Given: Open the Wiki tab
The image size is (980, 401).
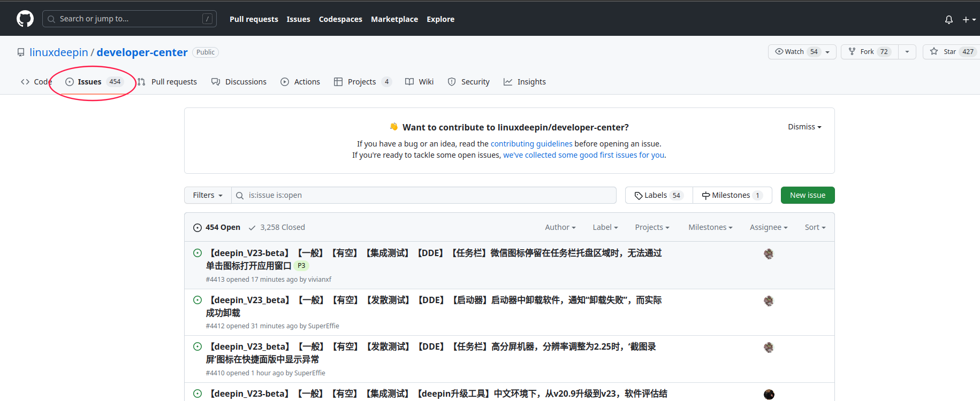Looking at the screenshot, I should click(419, 82).
